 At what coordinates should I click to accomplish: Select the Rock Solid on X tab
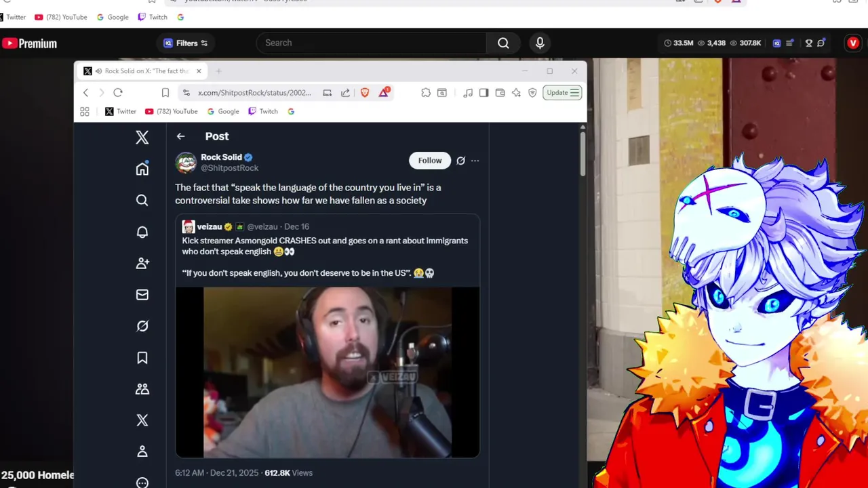coord(141,71)
